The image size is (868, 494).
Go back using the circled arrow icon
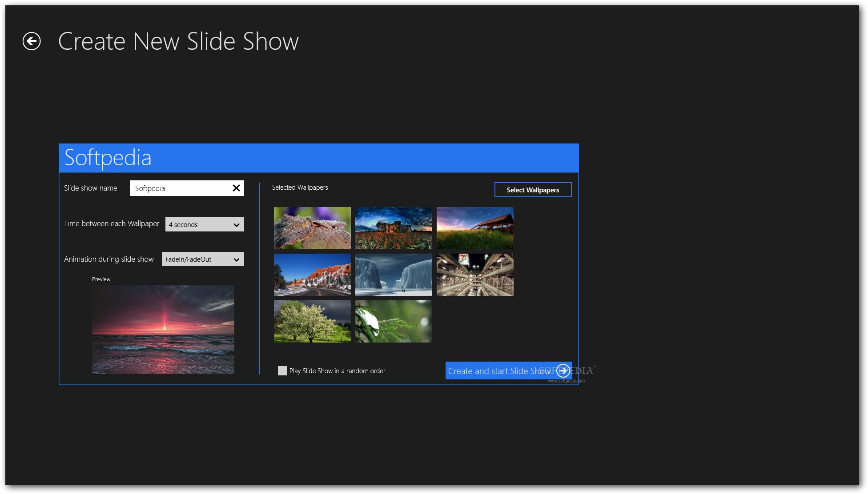coord(32,41)
